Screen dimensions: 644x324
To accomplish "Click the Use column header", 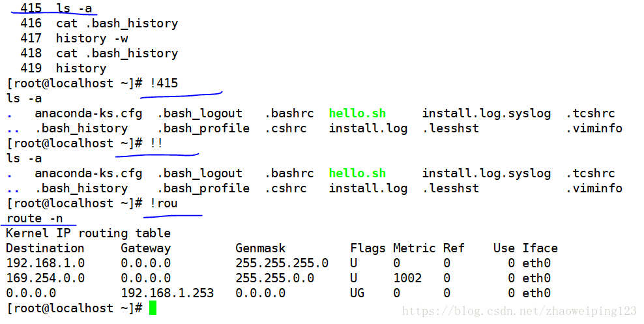I will tap(504, 248).
